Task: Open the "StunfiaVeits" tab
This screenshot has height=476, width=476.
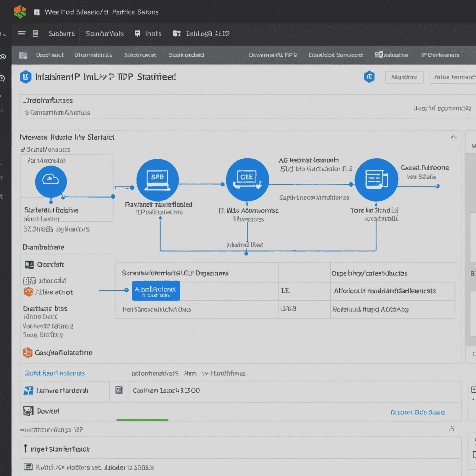Action: [105, 34]
